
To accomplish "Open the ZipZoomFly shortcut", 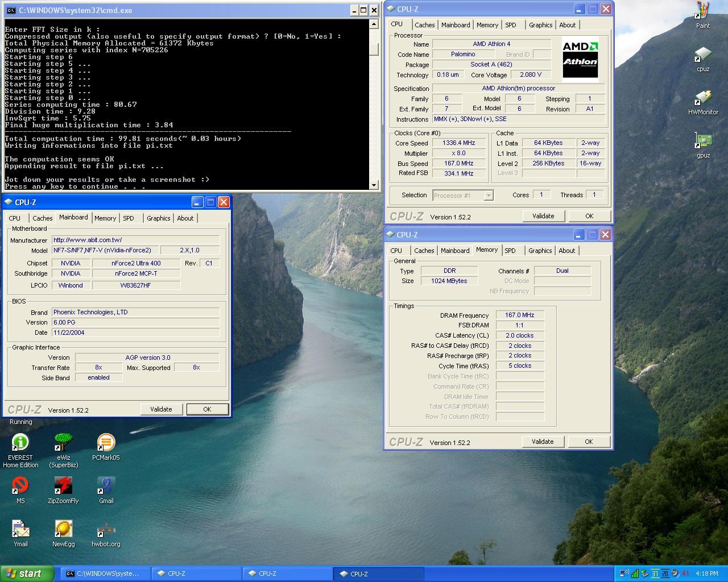I will click(63, 490).
